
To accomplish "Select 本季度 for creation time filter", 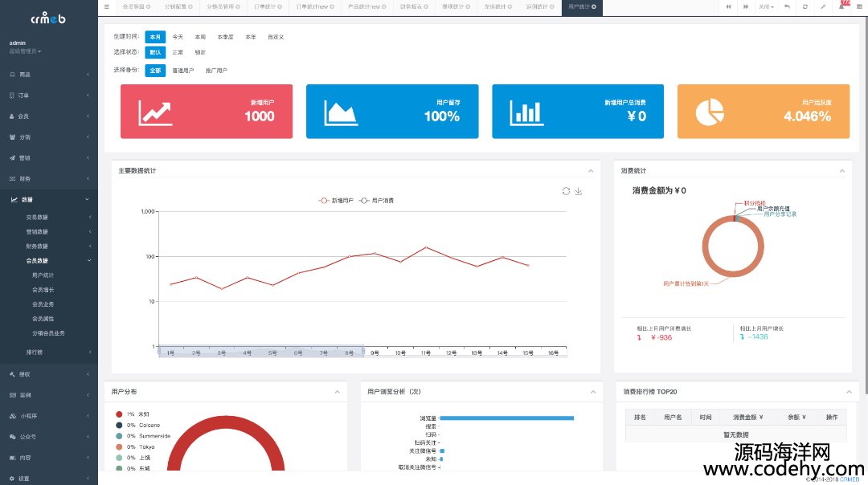I will (x=225, y=37).
